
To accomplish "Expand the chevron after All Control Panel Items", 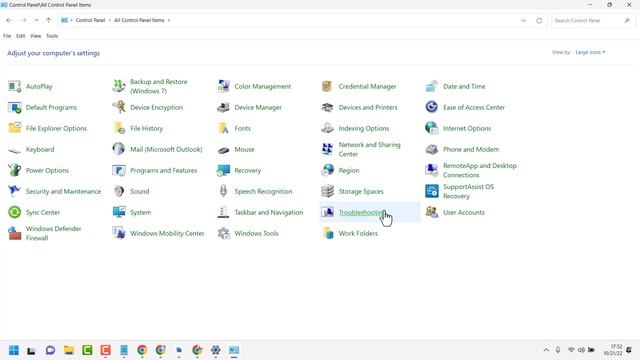I will [x=169, y=20].
